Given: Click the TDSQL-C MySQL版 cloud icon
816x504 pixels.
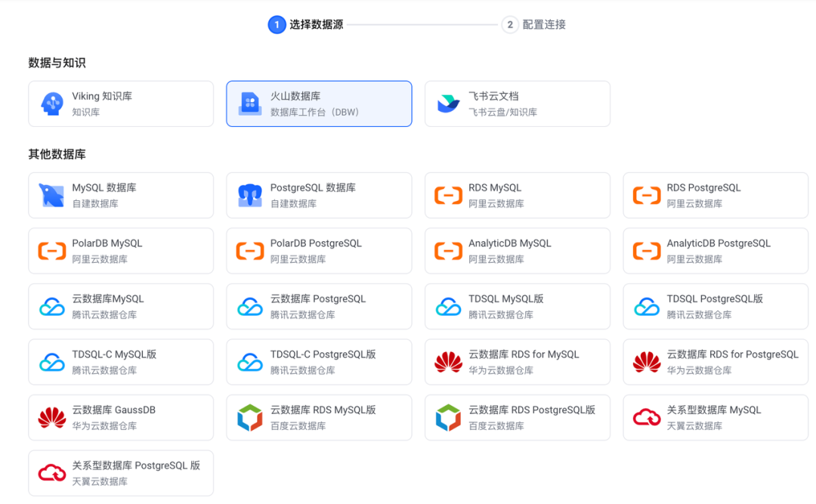Looking at the screenshot, I should pos(52,362).
